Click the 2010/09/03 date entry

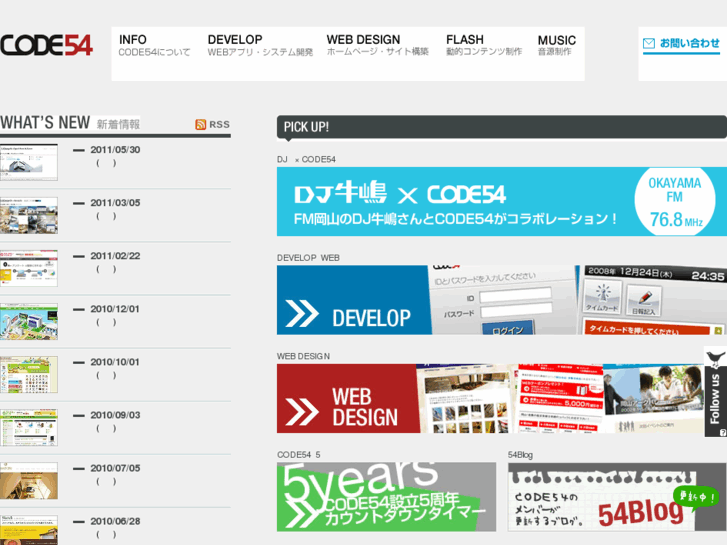pyautogui.click(x=115, y=415)
